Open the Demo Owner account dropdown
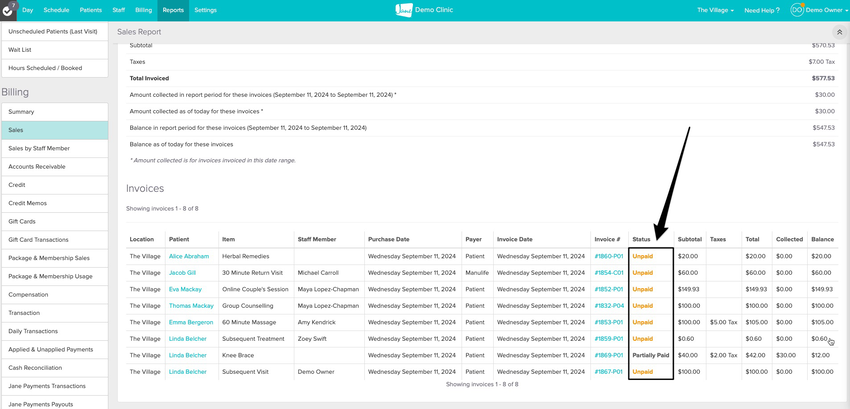 (x=826, y=10)
